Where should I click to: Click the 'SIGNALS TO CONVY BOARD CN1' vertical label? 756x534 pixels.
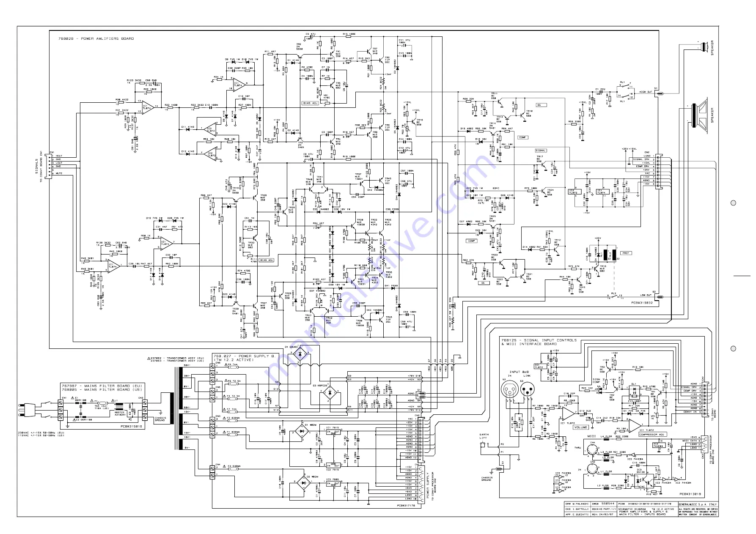point(39,167)
